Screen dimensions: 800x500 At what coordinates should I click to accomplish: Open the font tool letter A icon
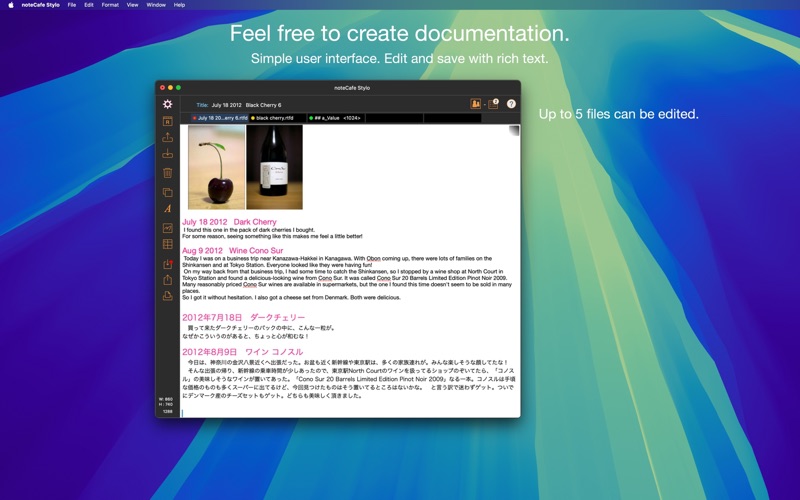pyautogui.click(x=167, y=209)
